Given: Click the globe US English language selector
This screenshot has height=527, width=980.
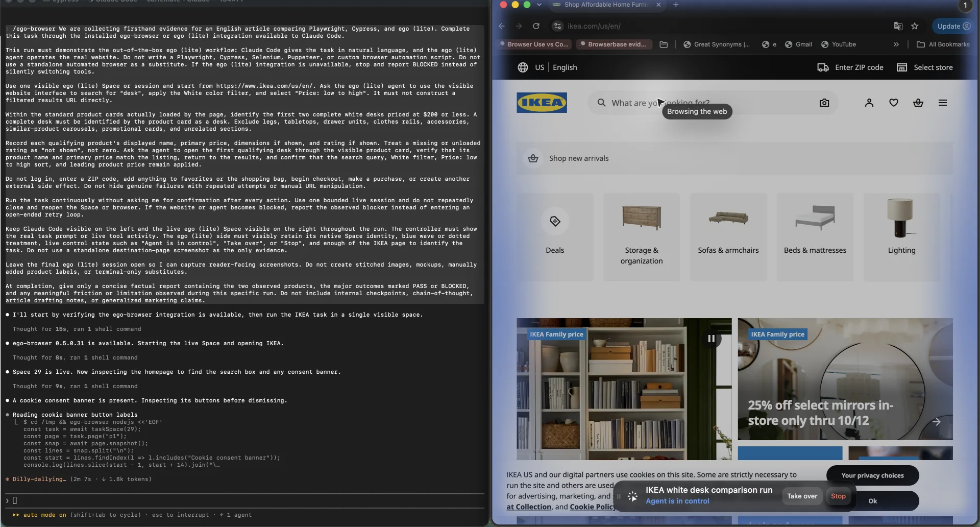Looking at the screenshot, I should [547, 67].
